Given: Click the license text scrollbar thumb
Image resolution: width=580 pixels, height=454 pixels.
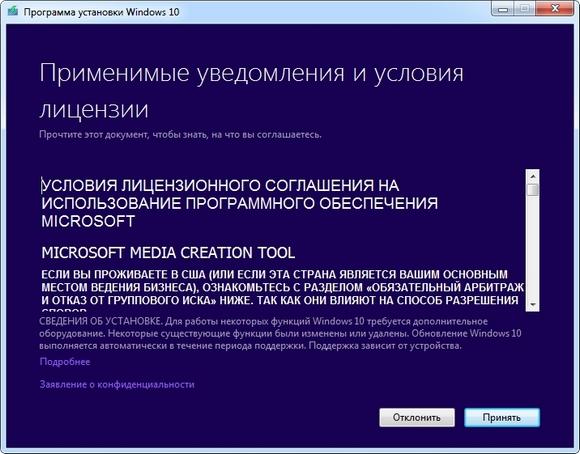Looking at the screenshot, I should click(x=533, y=189).
